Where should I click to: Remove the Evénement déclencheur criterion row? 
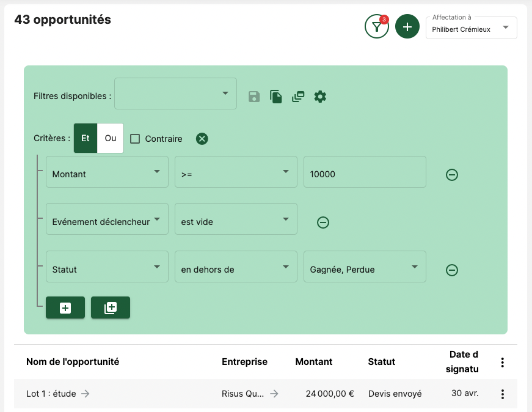pos(323,223)
